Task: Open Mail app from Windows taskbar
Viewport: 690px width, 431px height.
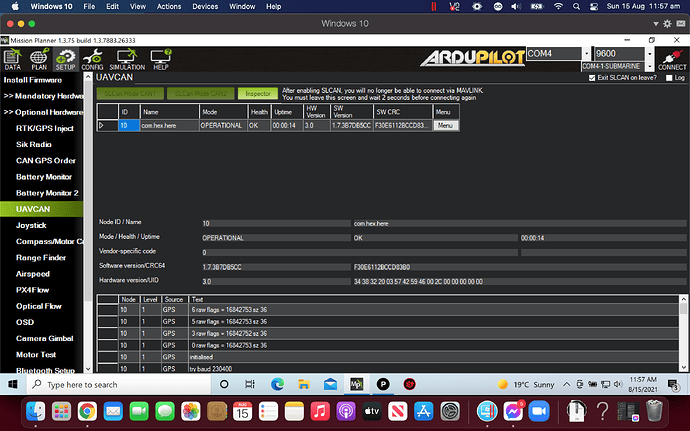Action: tap(330, 384)
